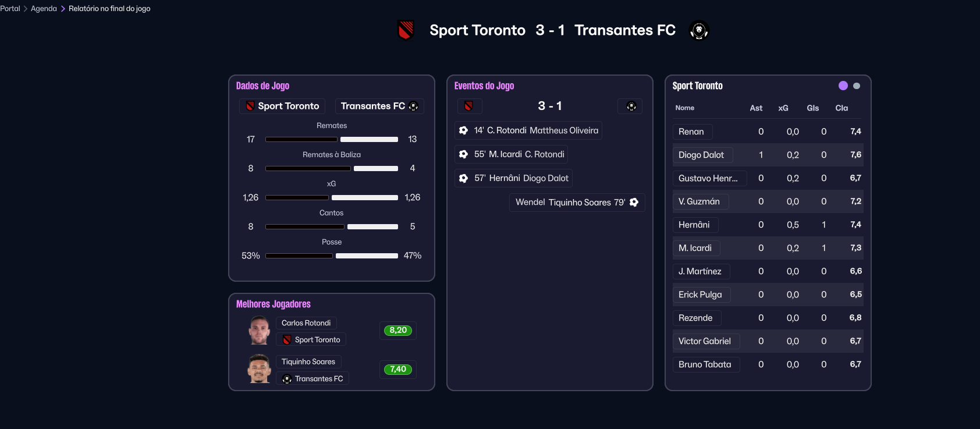Click goal ball icon at 57' event

pos(463,178)
